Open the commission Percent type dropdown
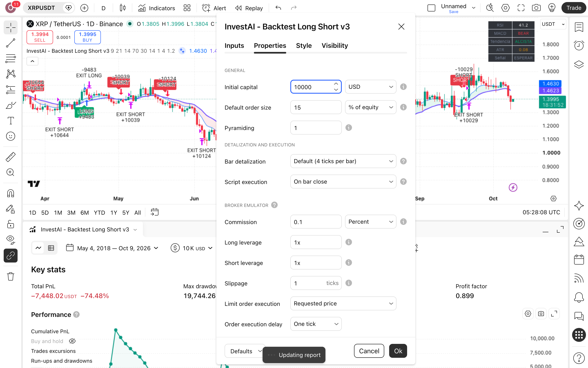 (371, 222)
